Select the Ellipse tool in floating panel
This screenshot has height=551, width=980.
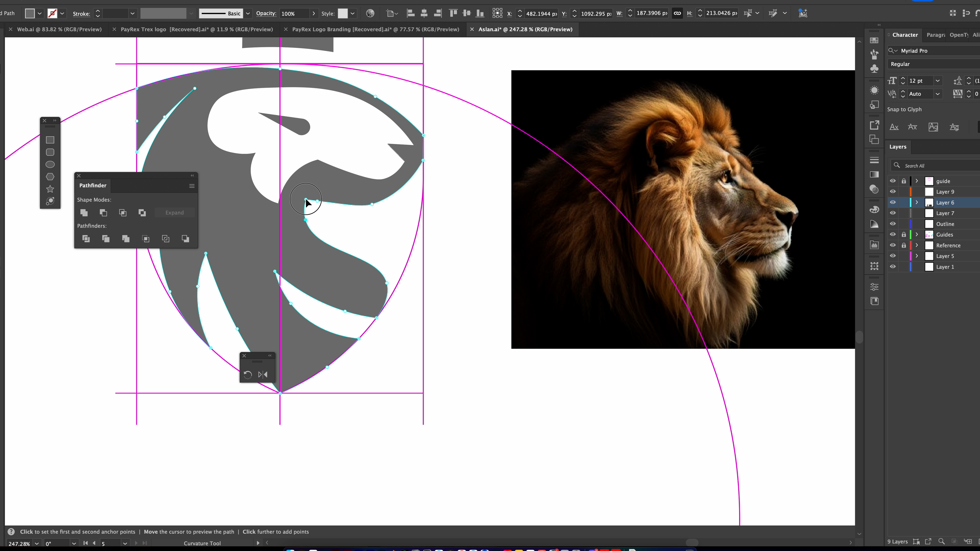[x=50, y=164]
